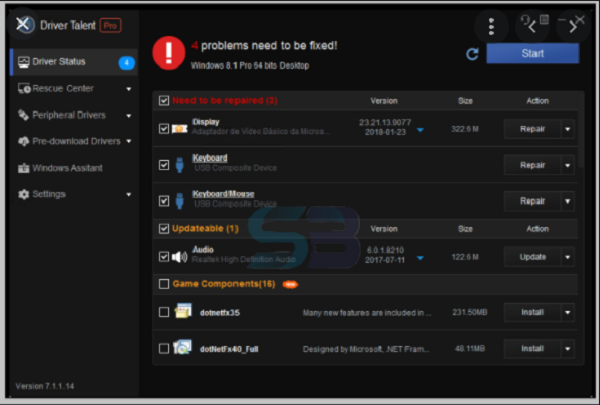The height and width of the screenshot is (405, 600).
Task: Expand the Peripheral Drivers arrow
Action: point(129,116)
